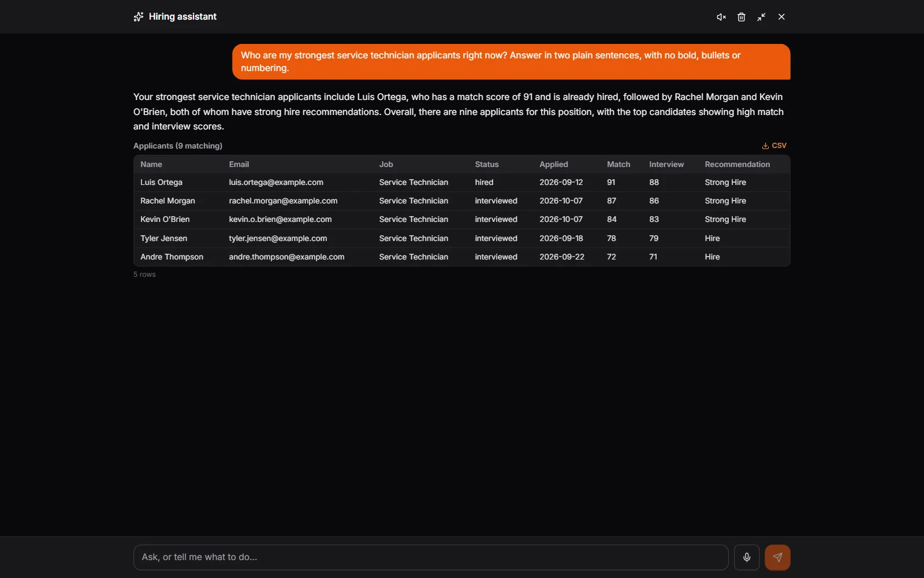Download applicants as CSV
Image resolution: width=924 pixels, height=578 pixels.
pos(774,146)
